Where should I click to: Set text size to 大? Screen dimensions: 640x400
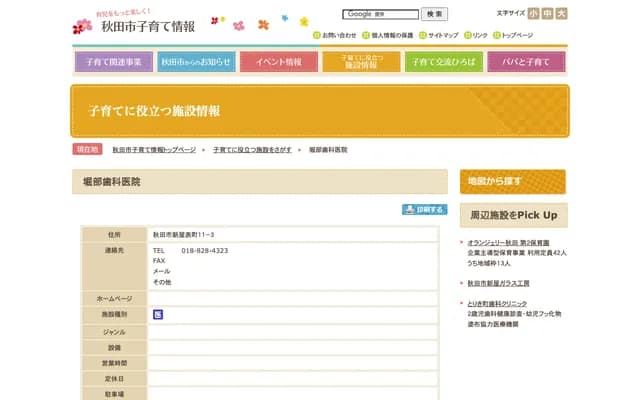point(561,14)
